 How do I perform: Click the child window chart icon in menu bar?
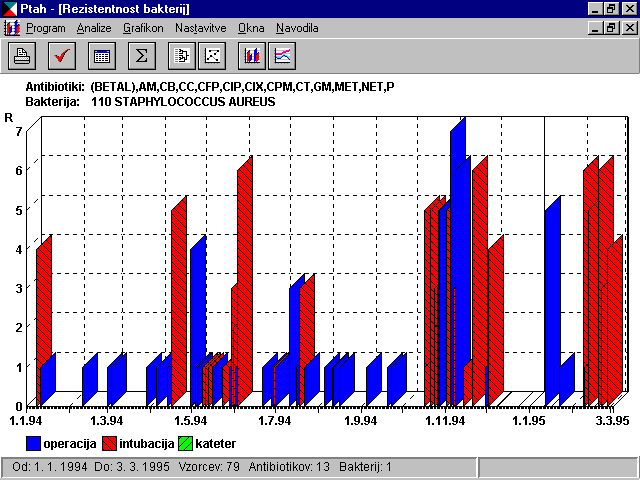click(x=11, y=28)
